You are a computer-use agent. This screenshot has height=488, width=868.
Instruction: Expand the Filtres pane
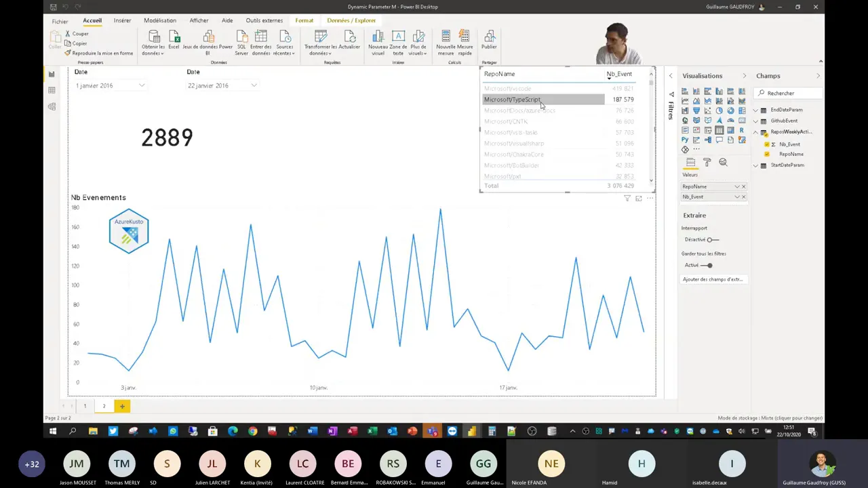tap(671, 76)
